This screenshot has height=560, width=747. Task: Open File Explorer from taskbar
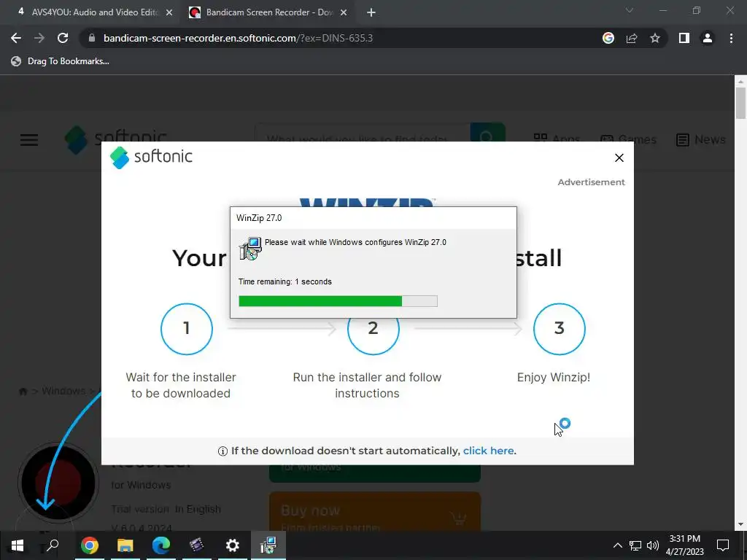pyautogui.click(x=125, y=545)
